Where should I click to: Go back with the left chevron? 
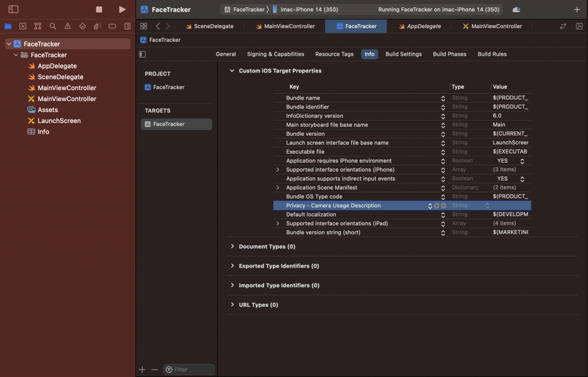[158, 26]
